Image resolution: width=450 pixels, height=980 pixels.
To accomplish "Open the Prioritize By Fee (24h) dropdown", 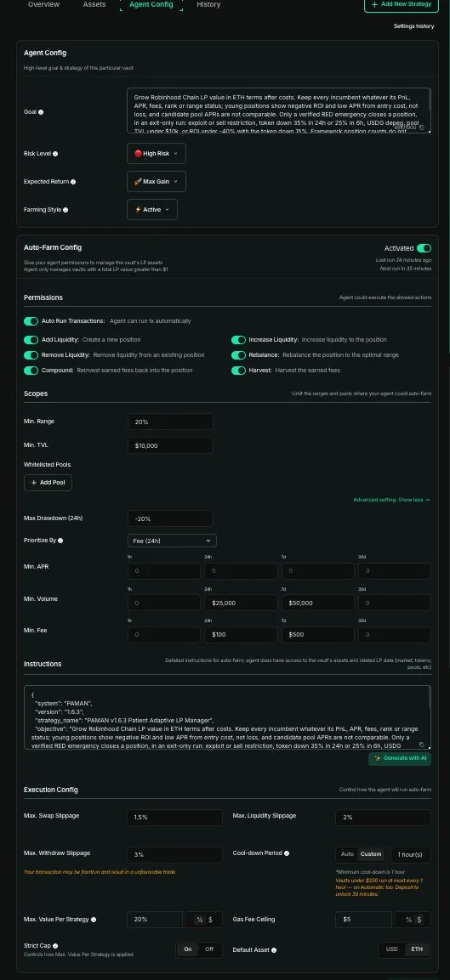I will [x=172, y=541].
